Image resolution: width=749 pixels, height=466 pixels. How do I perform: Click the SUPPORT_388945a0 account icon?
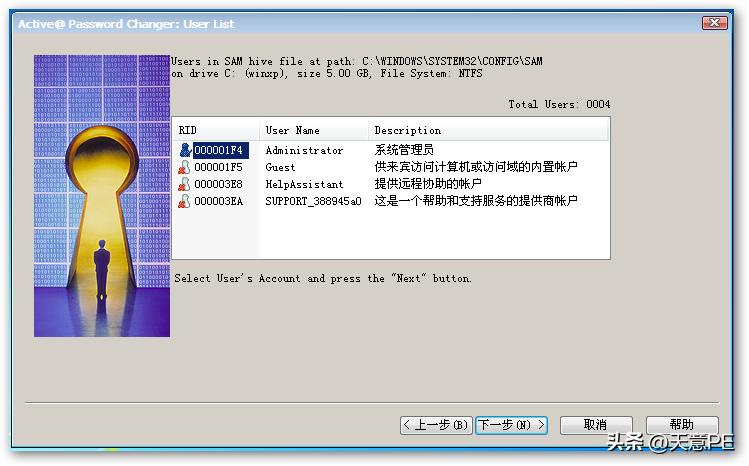pos(184,201)
